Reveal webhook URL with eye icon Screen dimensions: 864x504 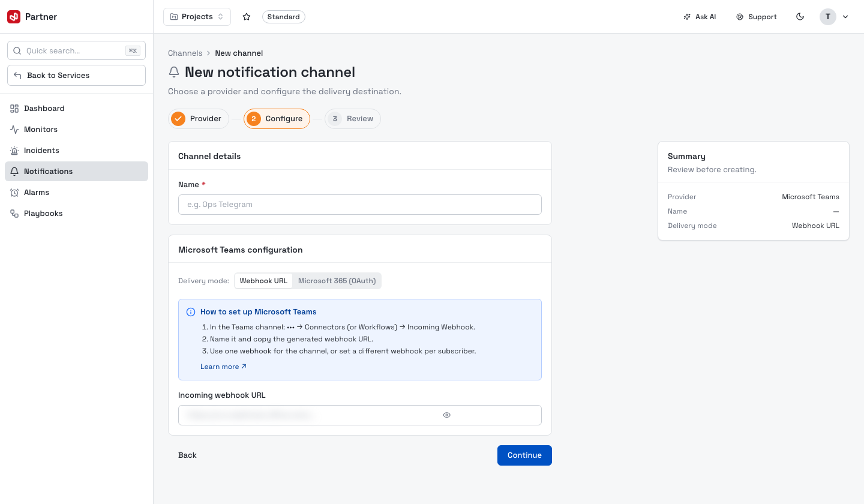point(446,415)
